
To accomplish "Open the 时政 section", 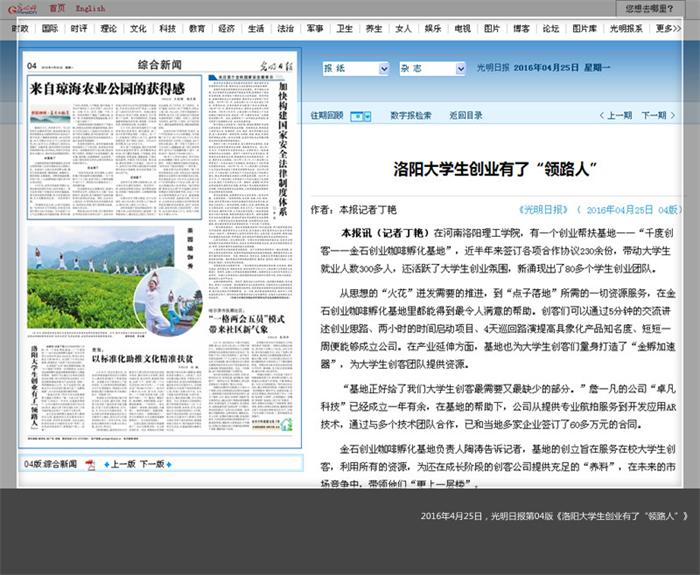I will 20,29.
